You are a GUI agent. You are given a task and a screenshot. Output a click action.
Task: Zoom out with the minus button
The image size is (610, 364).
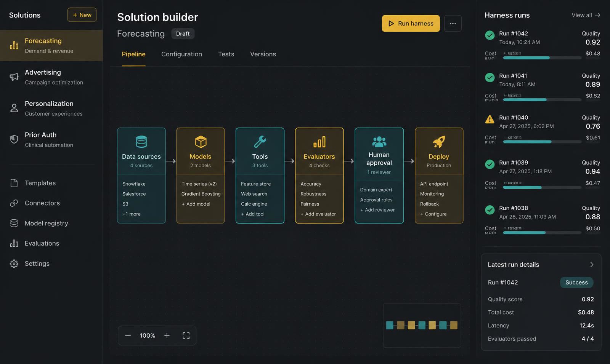(128, 335)
